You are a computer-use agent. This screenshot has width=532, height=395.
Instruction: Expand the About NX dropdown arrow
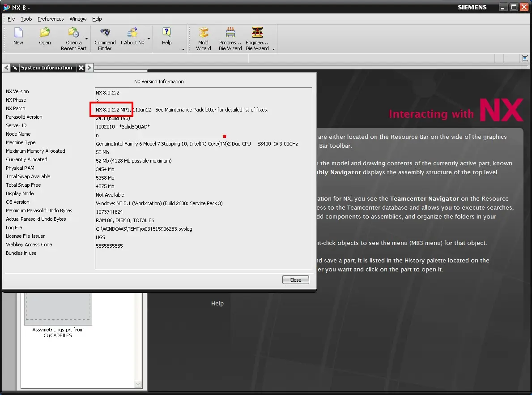tap(149, 39)
